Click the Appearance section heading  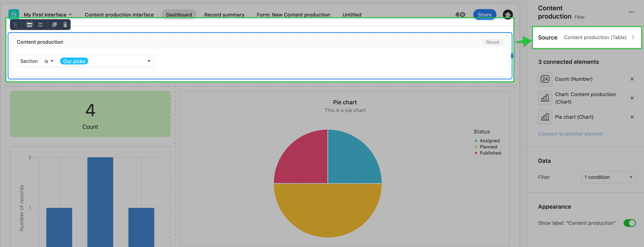tap(554, 207)
